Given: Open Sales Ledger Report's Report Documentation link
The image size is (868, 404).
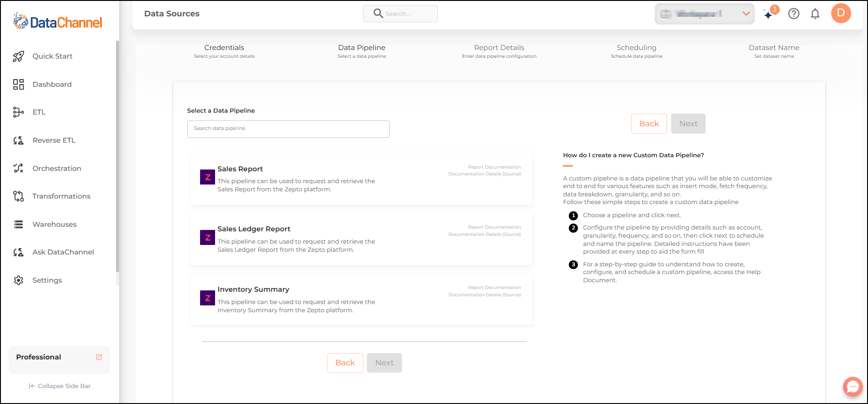Looking at the screenshot, I should (494, 227).
